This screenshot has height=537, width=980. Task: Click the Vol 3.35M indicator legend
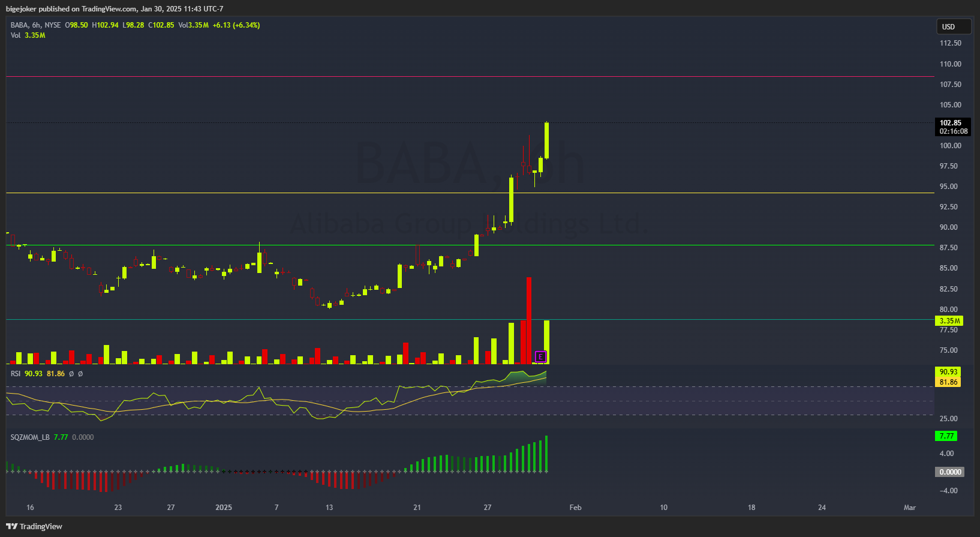pyautogui.click(x=28, y=35)
